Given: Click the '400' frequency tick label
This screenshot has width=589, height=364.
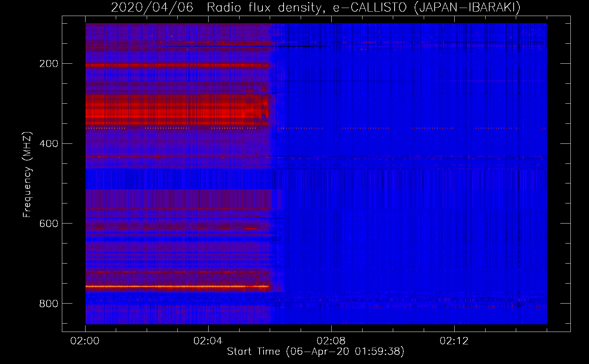Looking at the screenshot, I should (x=49, y=144).
